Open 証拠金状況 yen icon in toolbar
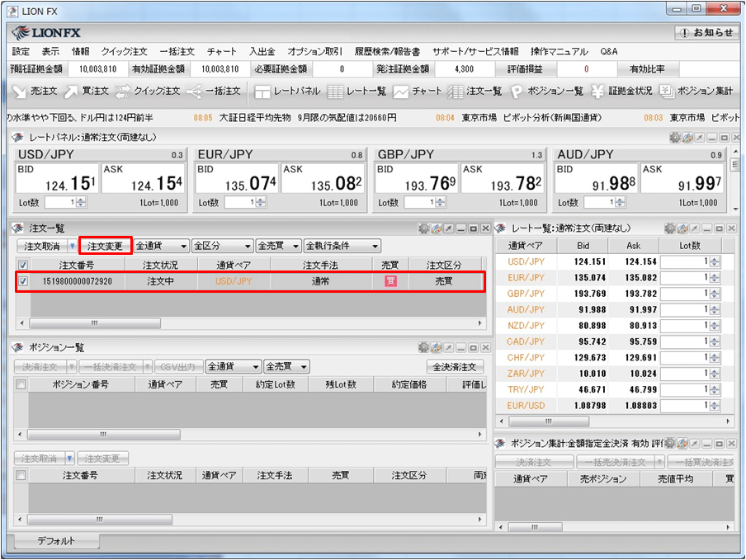This screenshot has width=746, height=560. tap(621, 91)
